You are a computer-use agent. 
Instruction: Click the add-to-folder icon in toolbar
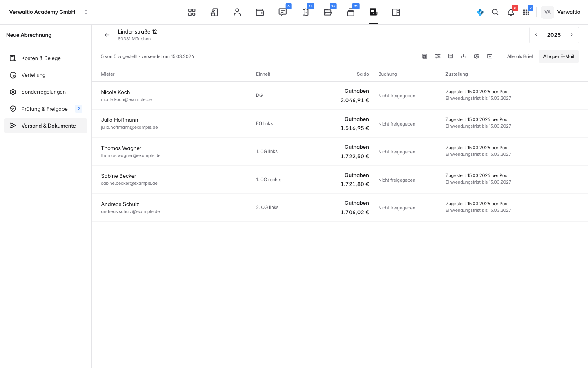490,56
